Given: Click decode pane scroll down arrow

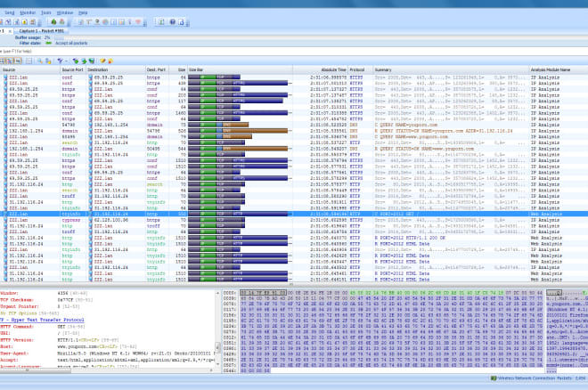Looking at the screenshot, I should tap(217, 365).
